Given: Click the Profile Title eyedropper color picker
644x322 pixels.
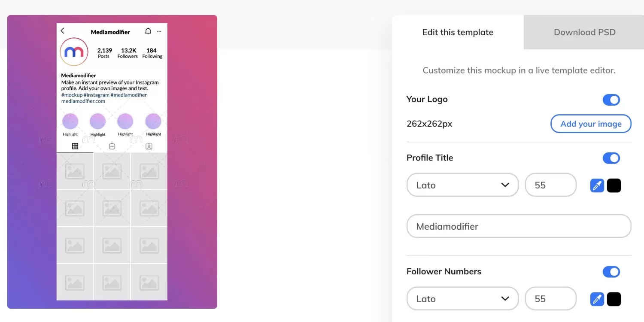Looking at the screenshot, I should 597,185.
